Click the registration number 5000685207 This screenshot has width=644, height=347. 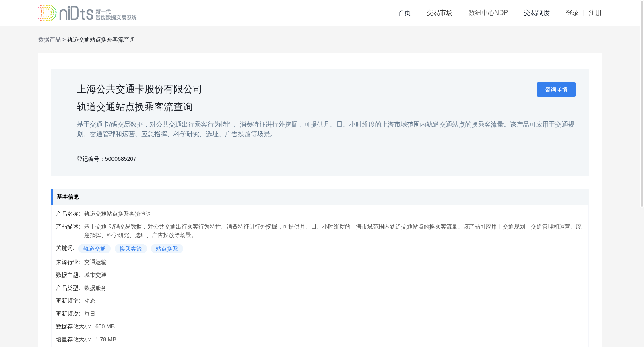[x=121, y=159]
